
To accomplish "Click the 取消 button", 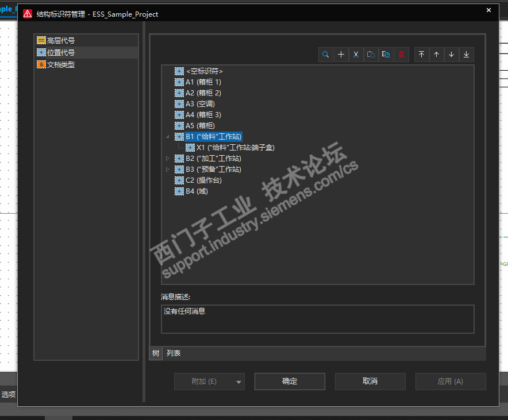I will (x=370, y=382).
